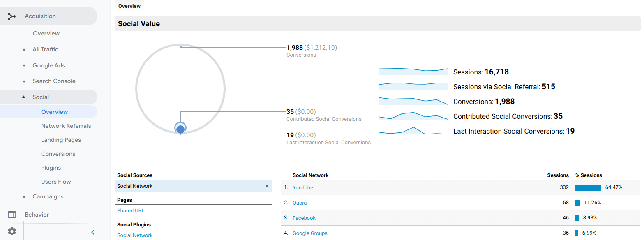
Task: Click the Social Network column header
Action: [x=310, y=175]
